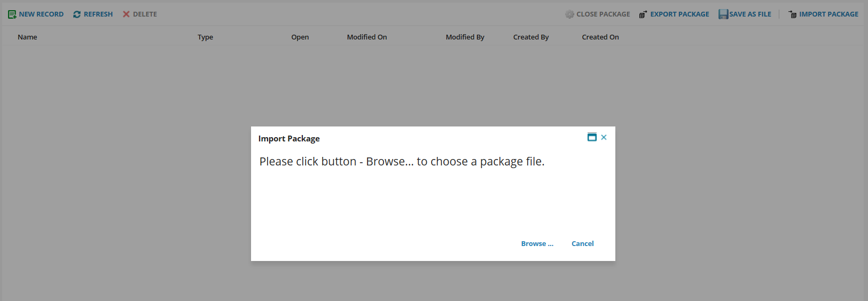Maximize the Import Package dialog
Screen dimensions: 868x301
tap(592, 137)
